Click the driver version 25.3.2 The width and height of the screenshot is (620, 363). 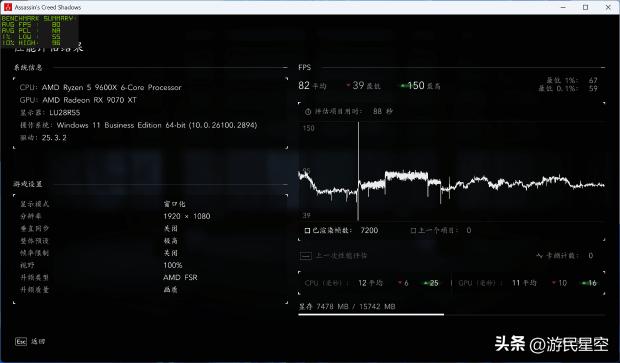tap(54, 138)
